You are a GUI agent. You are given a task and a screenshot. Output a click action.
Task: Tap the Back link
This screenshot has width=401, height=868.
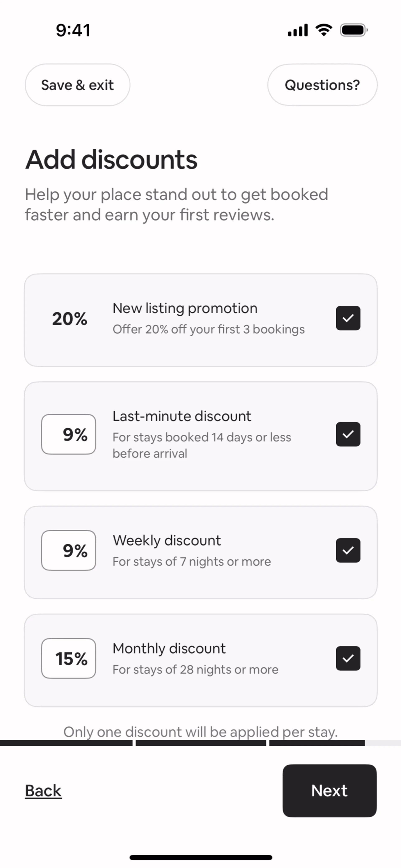click(x=43, y=791)
